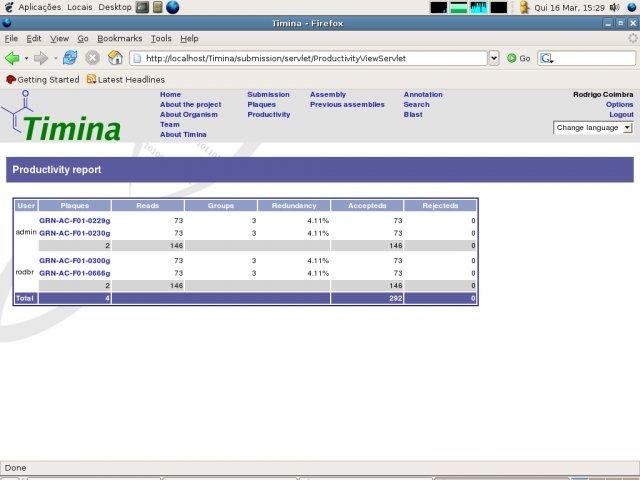This screenshot has height=480, width=640.
Task: Open About Timina link
Action: [183, 134]
